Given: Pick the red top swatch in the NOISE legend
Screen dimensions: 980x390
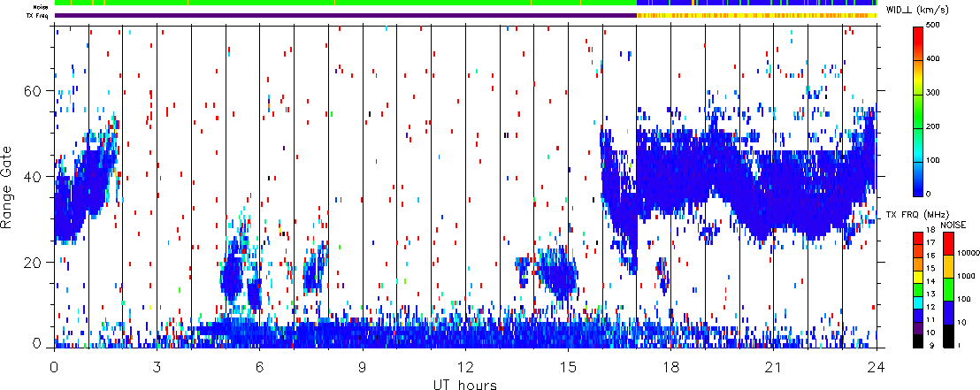Looking at the screenshot, I should [948, 243].
